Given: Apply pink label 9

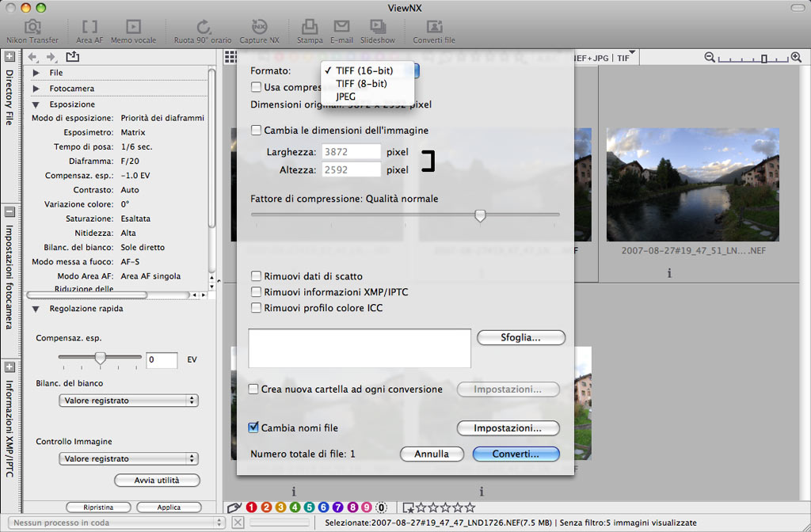Looking at the screenshot, I should point(367,507).
